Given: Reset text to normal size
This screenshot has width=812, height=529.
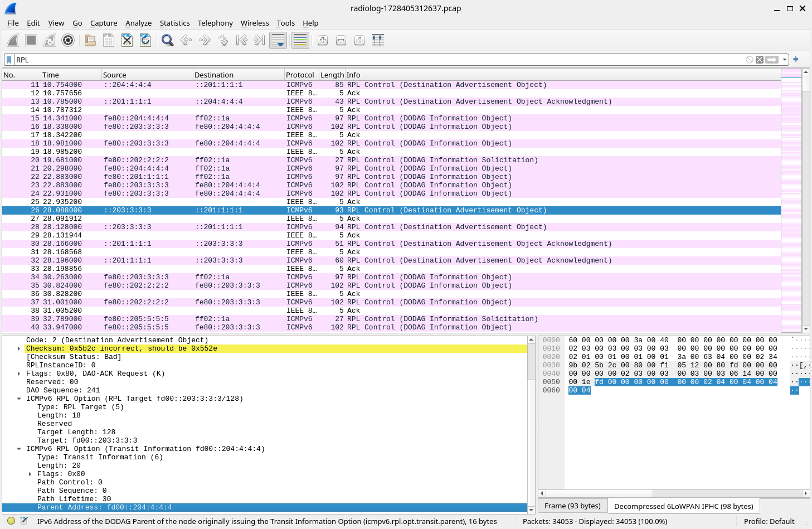Looking at the screenshot, I should tap(359, 40).
